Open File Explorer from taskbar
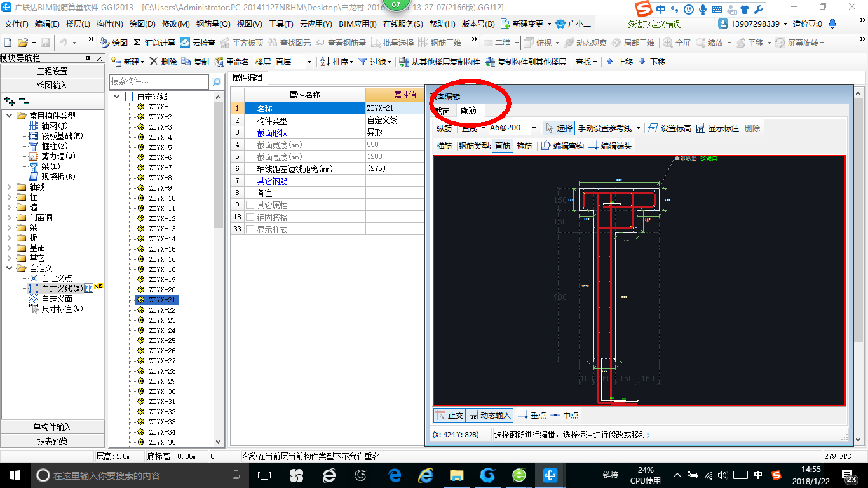 click(x=457, y=475)
